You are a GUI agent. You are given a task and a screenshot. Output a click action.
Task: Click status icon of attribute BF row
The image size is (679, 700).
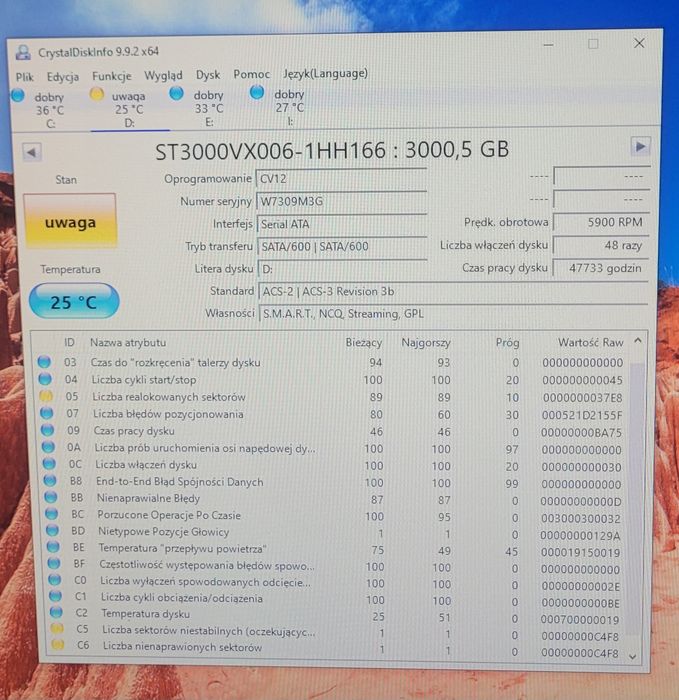54,563
